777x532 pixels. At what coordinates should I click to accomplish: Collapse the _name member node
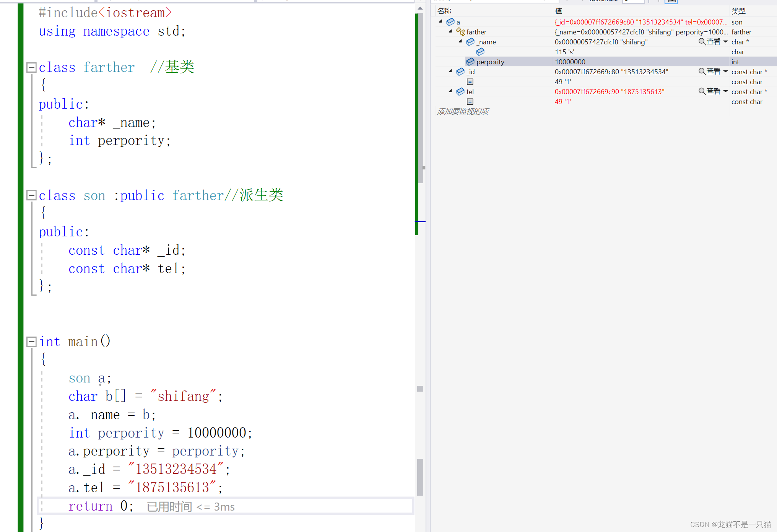(x=460, y=42)
